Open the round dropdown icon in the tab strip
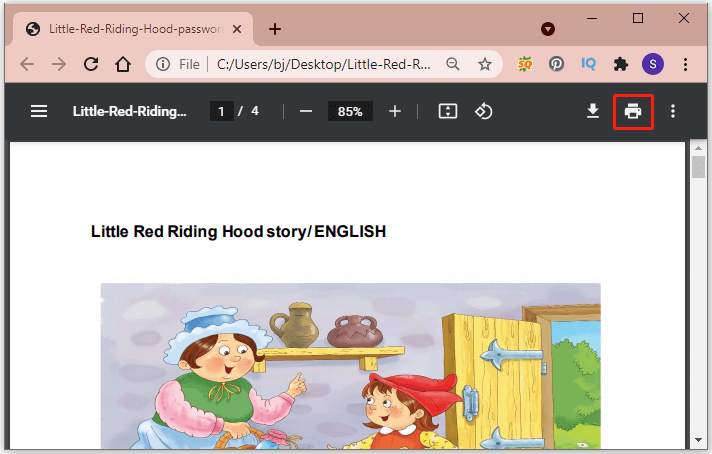This screenshot has width=712, height=454. [x=548, y=30]
